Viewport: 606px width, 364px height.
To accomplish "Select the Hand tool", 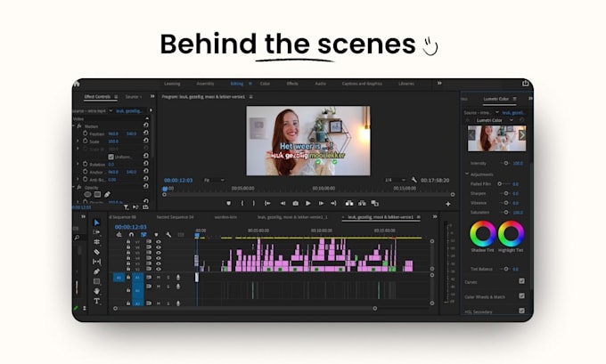I will pos(96,291).
